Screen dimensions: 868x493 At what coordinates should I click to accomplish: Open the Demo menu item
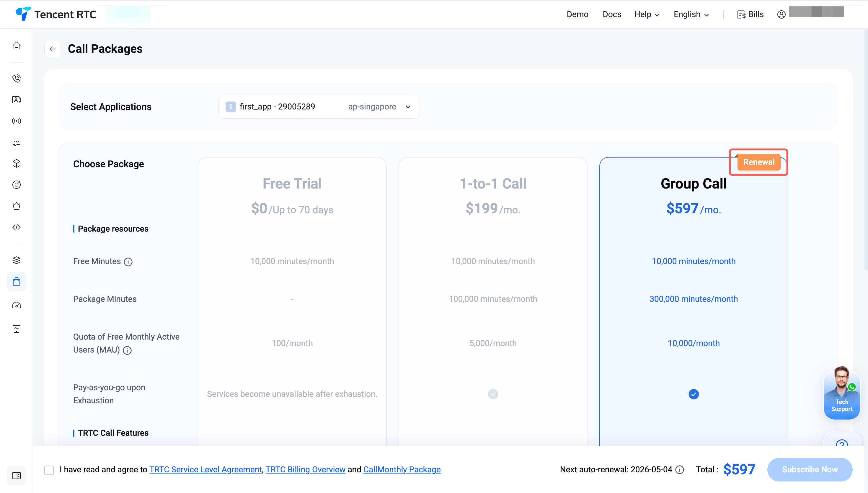click(577, 14)
